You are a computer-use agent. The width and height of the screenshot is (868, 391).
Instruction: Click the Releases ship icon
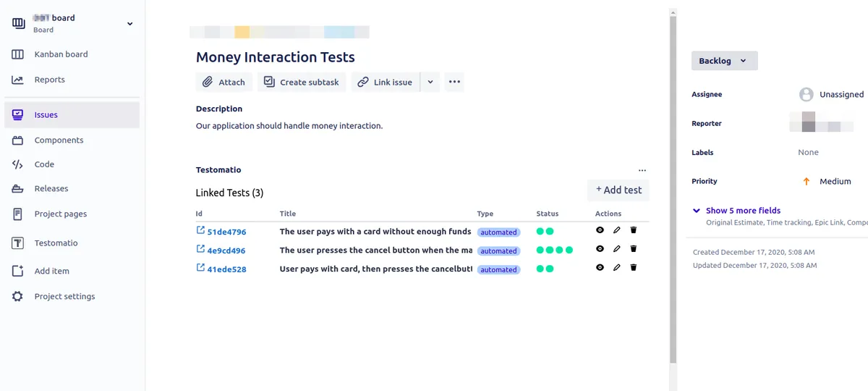click(18, 189)
